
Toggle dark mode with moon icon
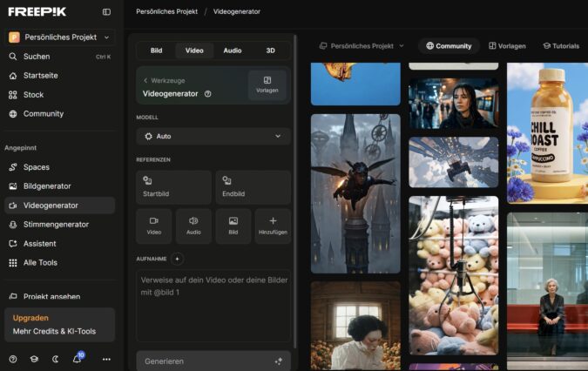[x=56, y=359]
